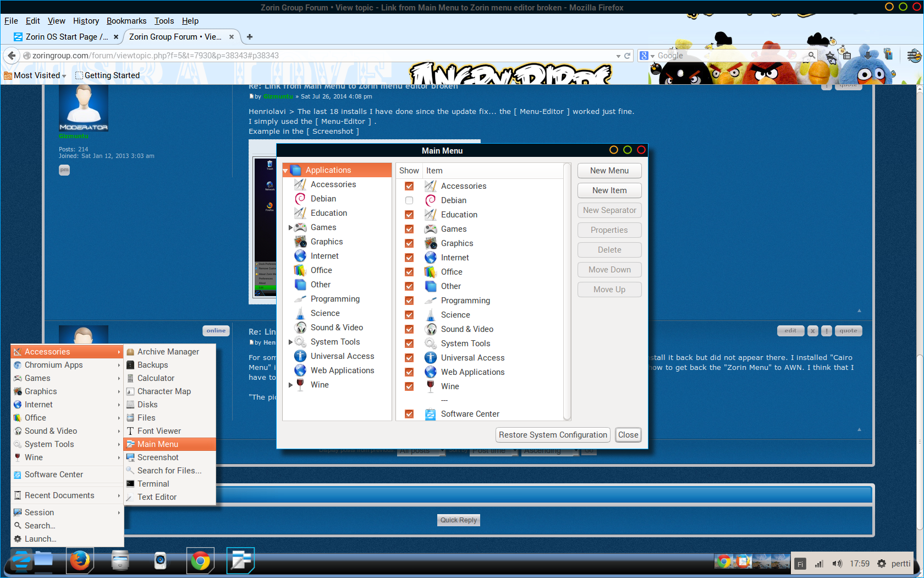Expand the System Tools tree node
The width and height of the screenshot is (924, 578).
[x=290, y=342]
